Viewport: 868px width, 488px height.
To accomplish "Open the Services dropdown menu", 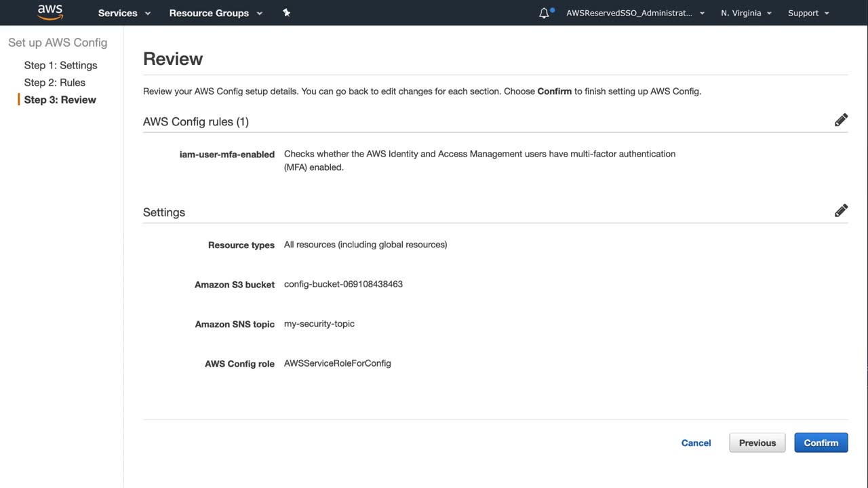I will tap(124, 13).
